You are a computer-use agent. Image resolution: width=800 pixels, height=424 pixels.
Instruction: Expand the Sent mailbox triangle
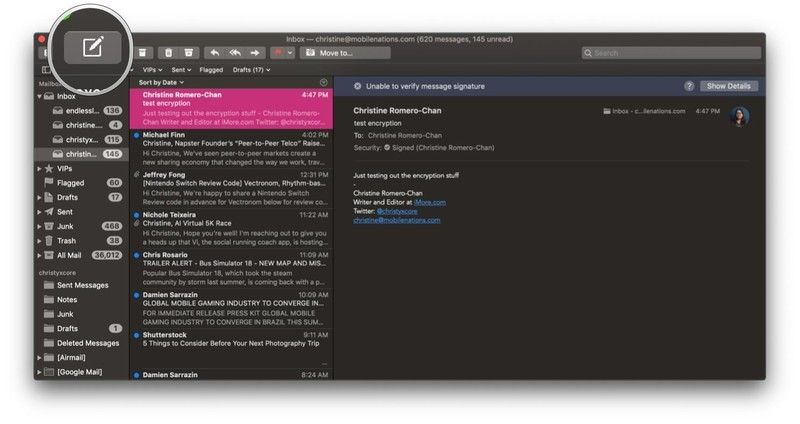click(39, 212)
